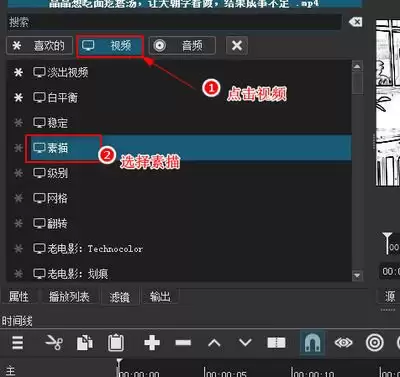Toggle the magnet snapping button

coord(312,342)
